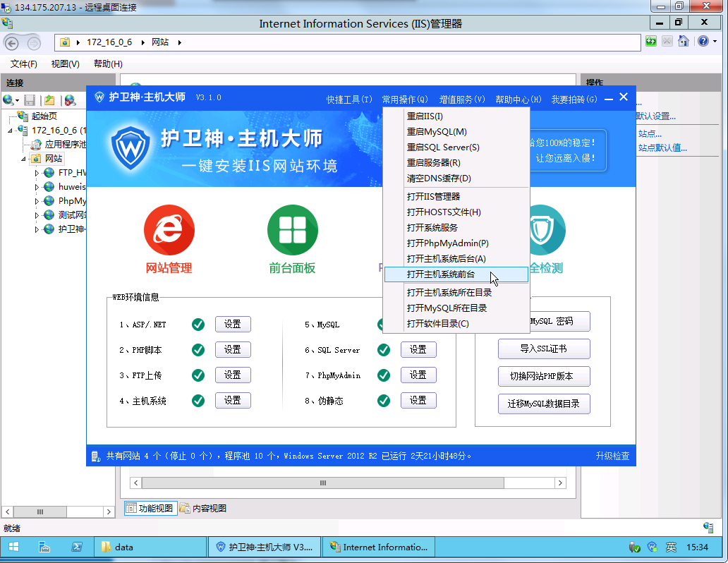
Task: Click the green checkmark for PhpMyAdmin
Action: coord(384,375)
